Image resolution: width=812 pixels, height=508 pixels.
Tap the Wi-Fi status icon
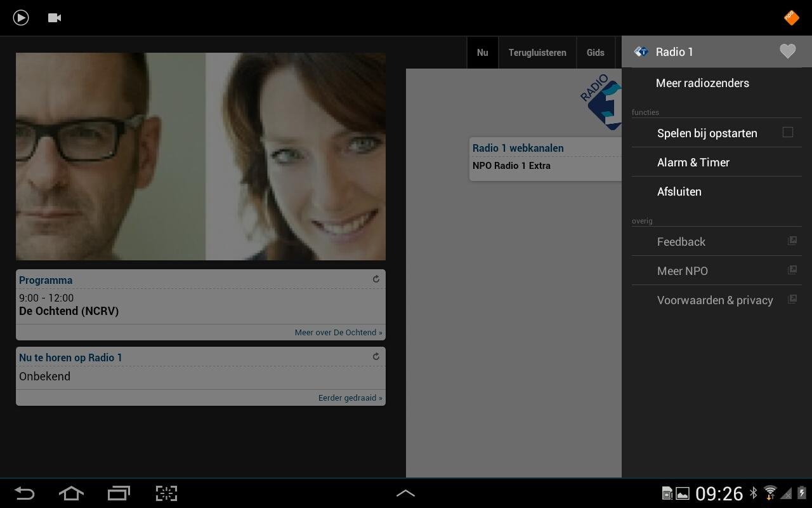770,493
